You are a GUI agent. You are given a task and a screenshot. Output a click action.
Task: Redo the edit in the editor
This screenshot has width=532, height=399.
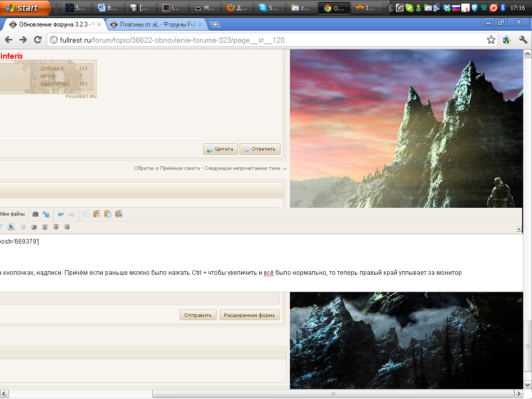click(71, 214)
